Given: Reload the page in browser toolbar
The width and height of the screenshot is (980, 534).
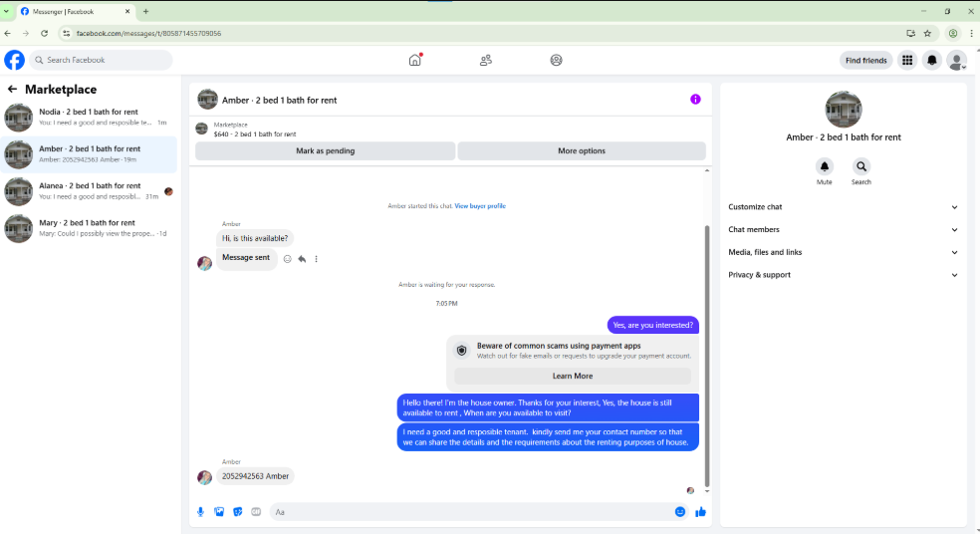Looking at the screenshot, I should (x=45, y=33).
